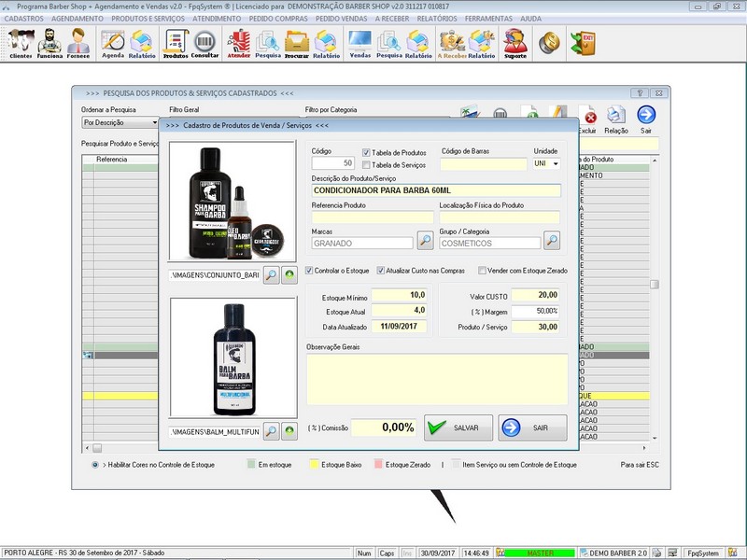Toggle the Tabela de Produtos checkbox

[366, 152]
